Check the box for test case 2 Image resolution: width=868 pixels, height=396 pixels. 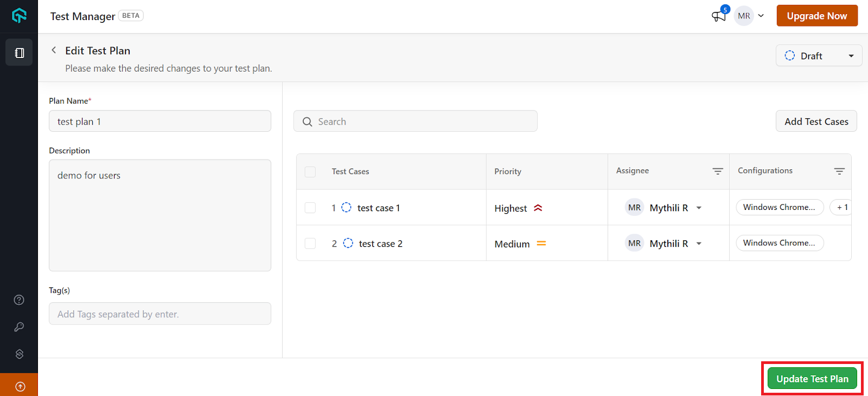[310, 244]
